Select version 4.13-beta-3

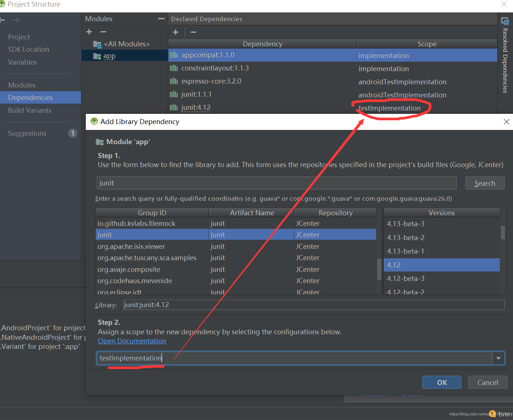coord(442,224)
